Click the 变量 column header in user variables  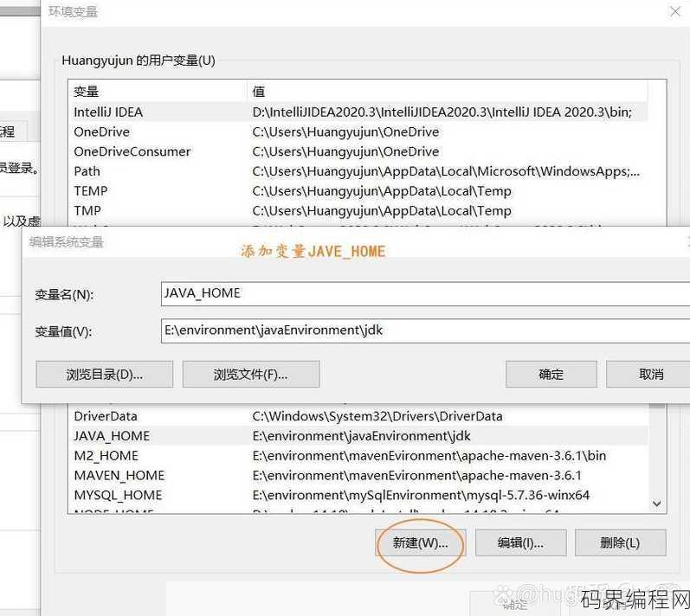[x=158, y=92]
